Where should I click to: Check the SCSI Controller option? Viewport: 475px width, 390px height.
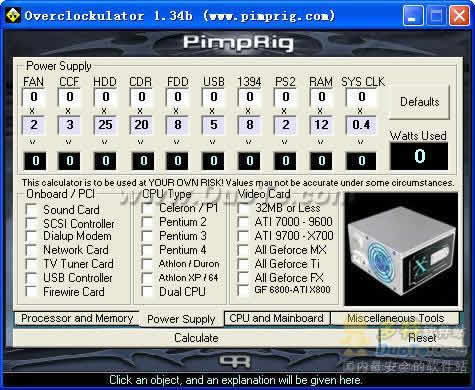[31, 224]
